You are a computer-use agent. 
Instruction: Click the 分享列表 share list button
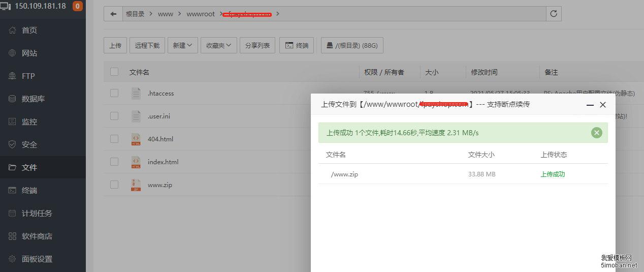(x=257, y=45)
